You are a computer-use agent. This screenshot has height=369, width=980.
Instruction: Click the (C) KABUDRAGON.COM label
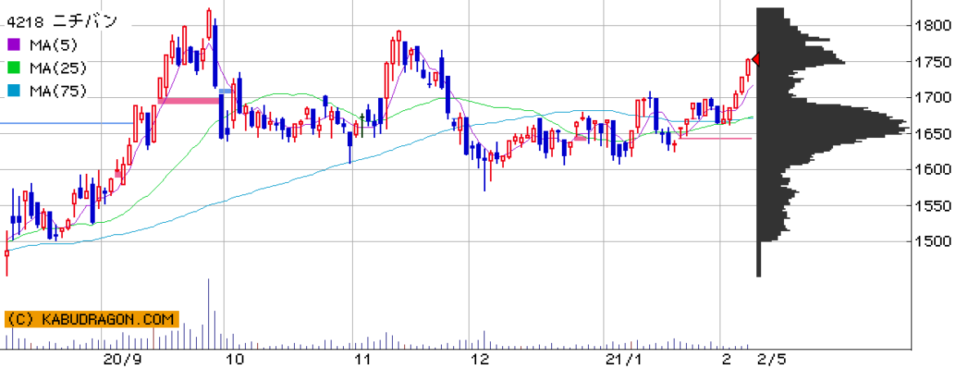(91, 319)
